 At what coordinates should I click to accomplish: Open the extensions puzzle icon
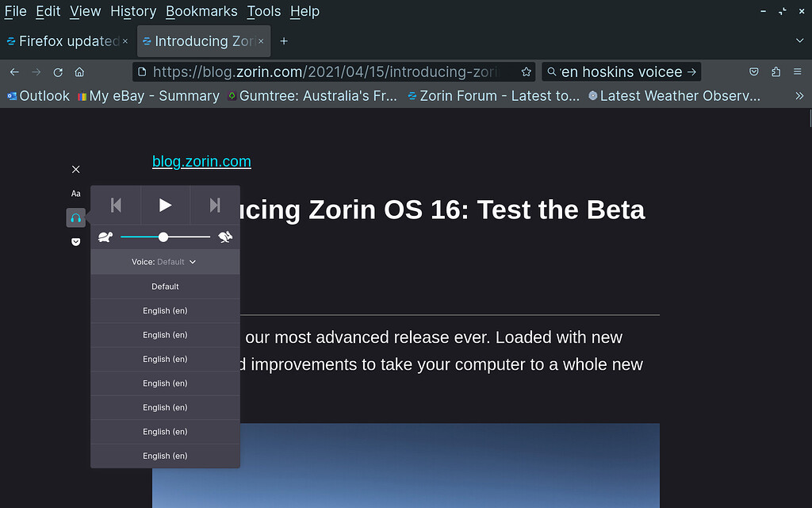pyautogui.click(x=776, y=72)
